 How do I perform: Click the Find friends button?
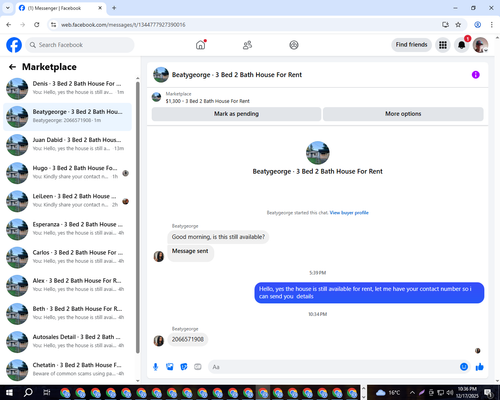coord(411,45)
